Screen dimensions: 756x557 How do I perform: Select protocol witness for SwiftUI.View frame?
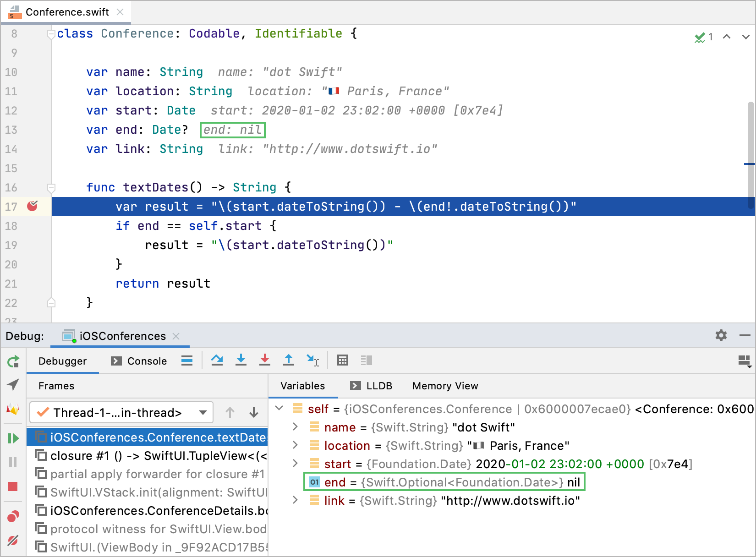click(148, 529)
